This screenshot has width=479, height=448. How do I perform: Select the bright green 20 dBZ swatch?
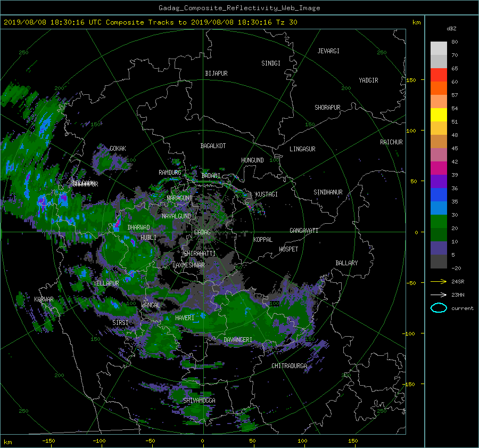click(x=439, y=222)
